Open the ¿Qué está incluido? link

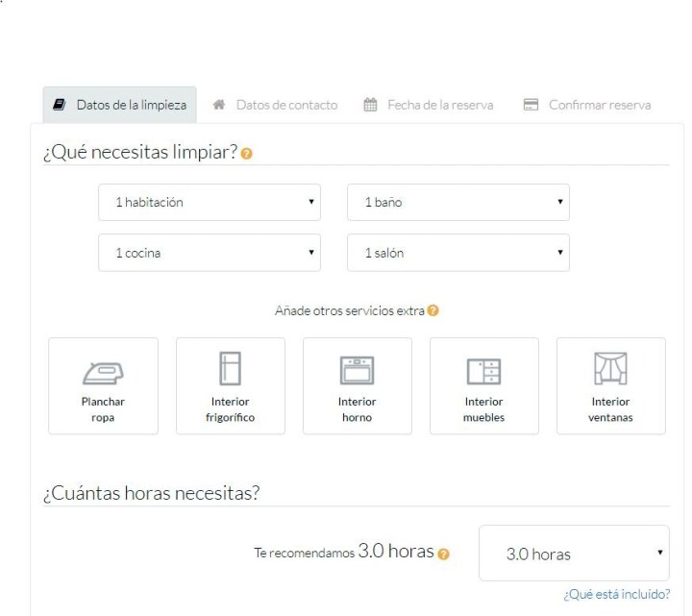pos(617,595)
